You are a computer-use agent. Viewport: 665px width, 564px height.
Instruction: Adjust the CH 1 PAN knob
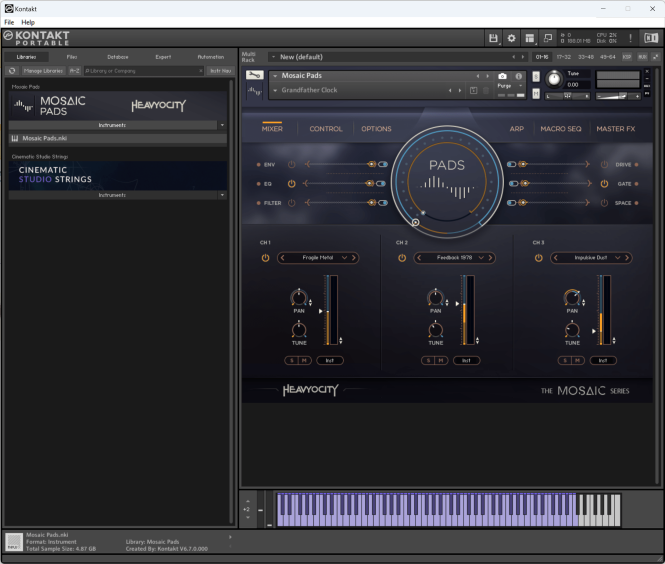pyautogui.click(x=299, y=298)
